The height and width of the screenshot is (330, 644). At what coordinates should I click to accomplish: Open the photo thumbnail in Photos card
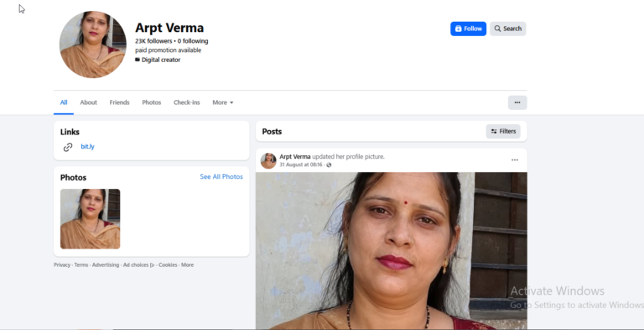91,219
